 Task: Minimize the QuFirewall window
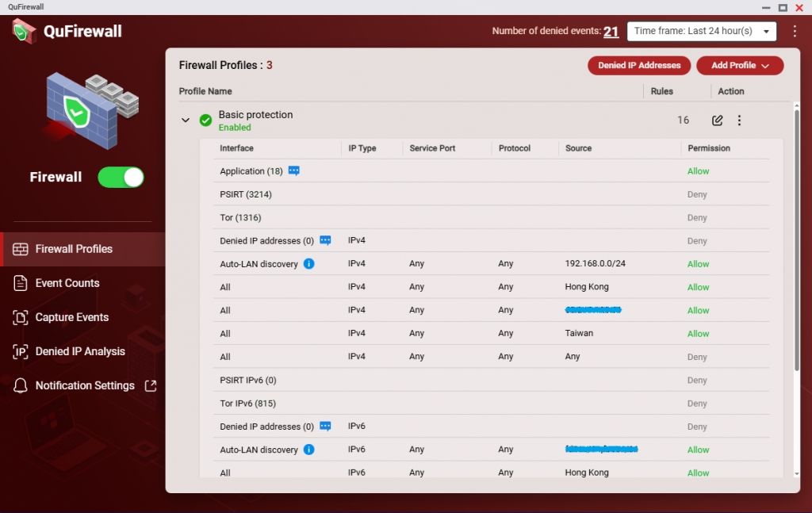766,7
